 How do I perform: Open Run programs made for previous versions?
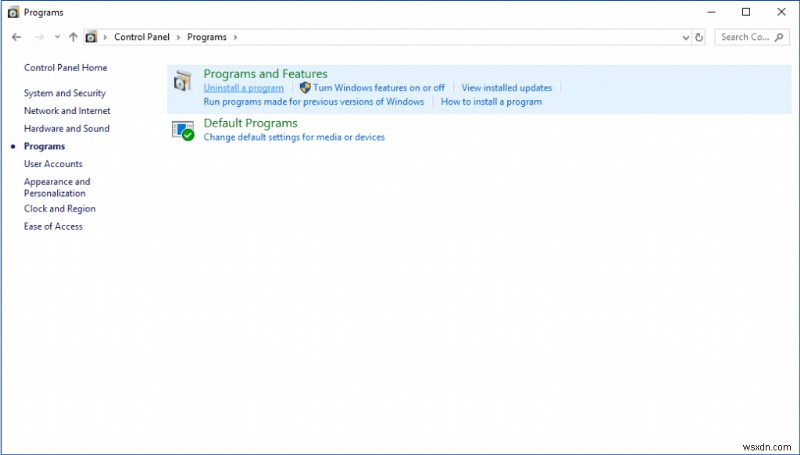314,102
